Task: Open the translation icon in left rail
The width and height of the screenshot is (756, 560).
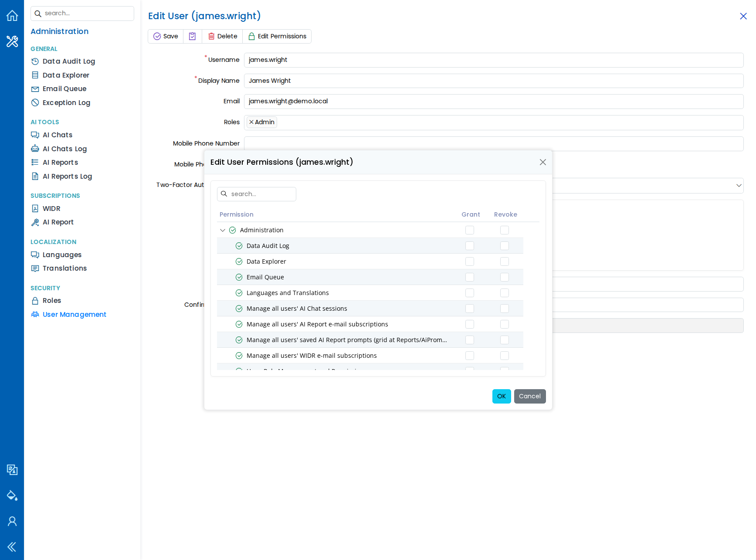Action: click(12, 470)
